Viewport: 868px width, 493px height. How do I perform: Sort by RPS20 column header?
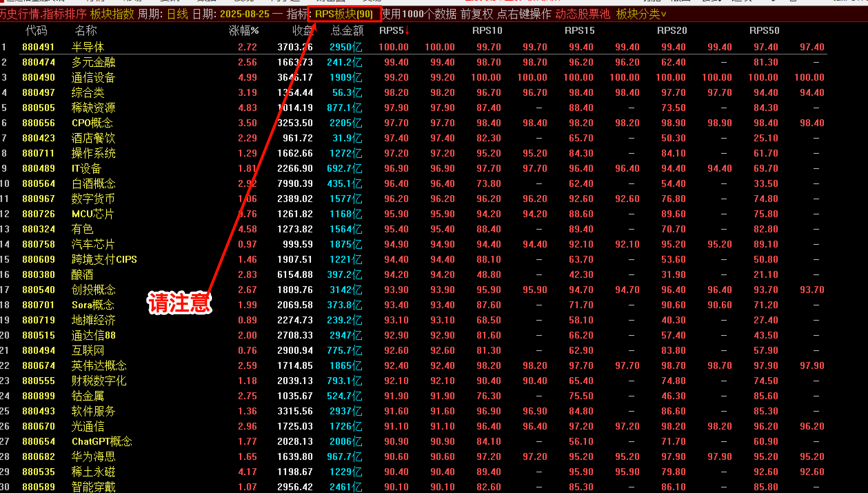tap(672, 31)
